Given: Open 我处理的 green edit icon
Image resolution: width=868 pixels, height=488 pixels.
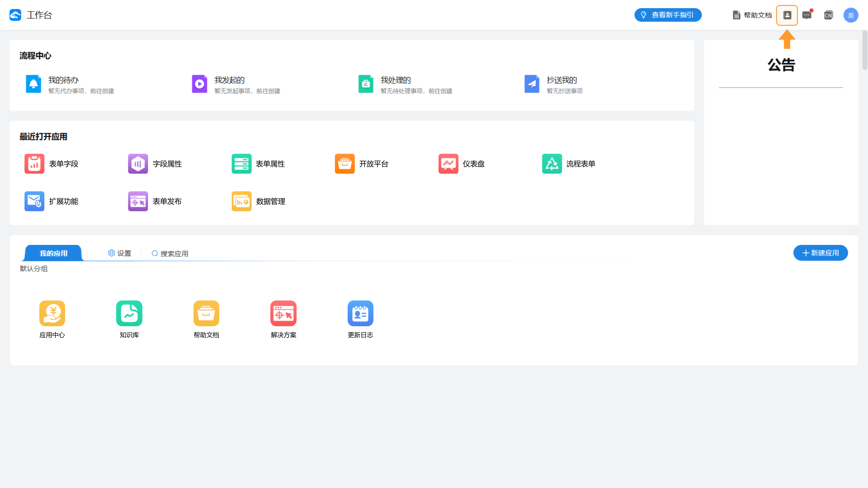Looking at the screenshot, I should point(366,84).
